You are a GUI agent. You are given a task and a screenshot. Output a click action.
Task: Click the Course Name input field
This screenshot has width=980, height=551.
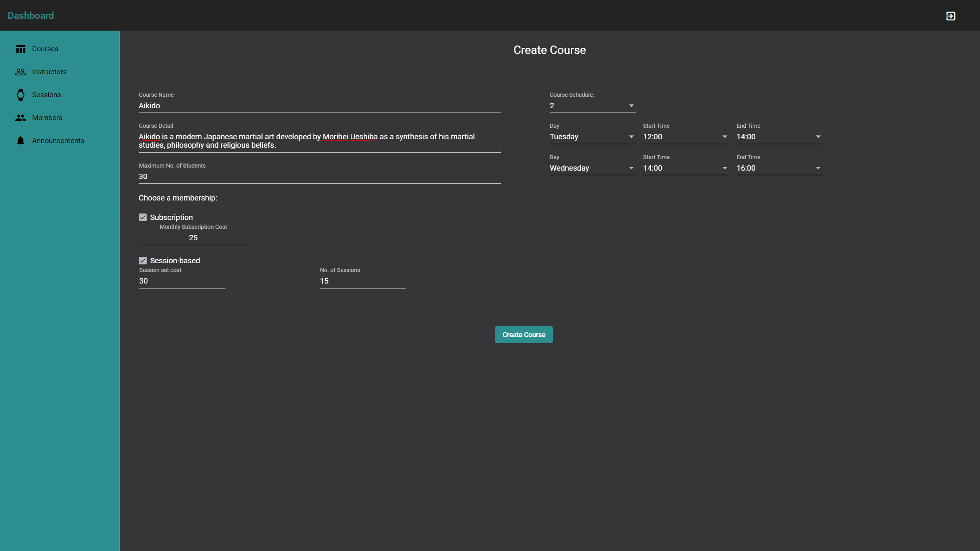(x=319, y=106)
